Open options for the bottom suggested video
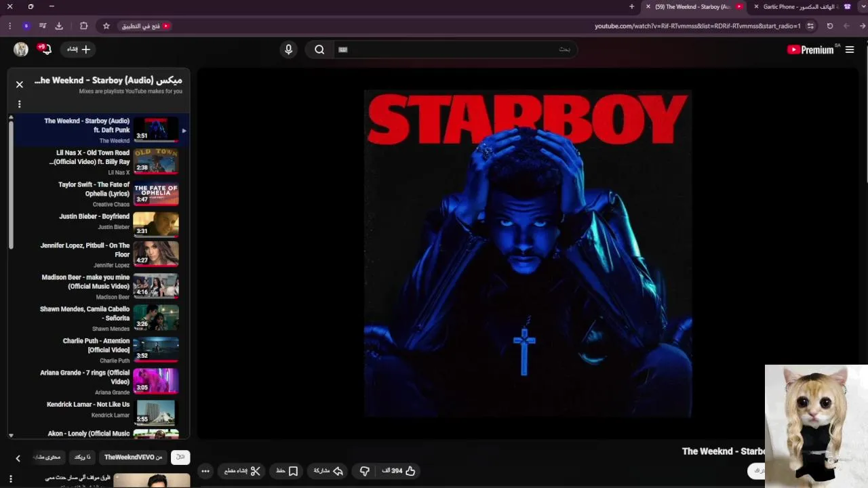The image size is (868, 488). pyautogui.click(x=11, y=479)
